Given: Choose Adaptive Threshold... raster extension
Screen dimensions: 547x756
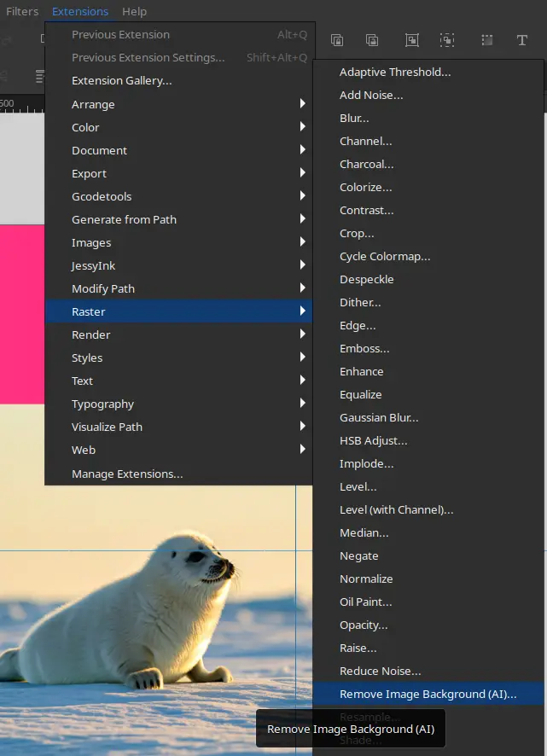Looking at the screenshot, I should 428,72.
